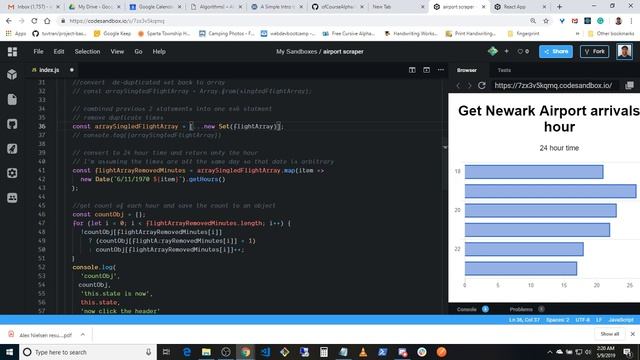Open Visual Studio Code from taskbar
640x360 pixels.
pos(265,352)
